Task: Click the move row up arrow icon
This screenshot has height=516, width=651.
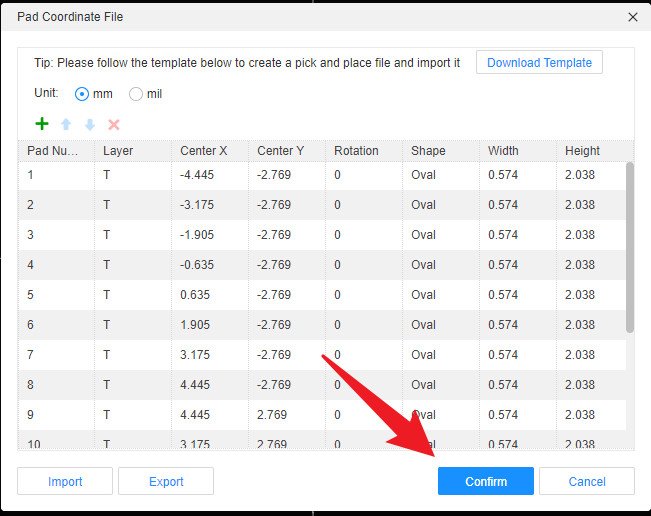Action: 66,125
